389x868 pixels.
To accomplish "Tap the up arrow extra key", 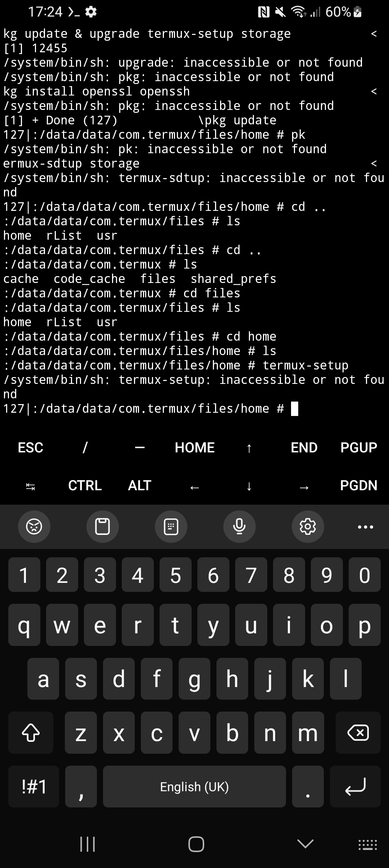I will 249,448.
